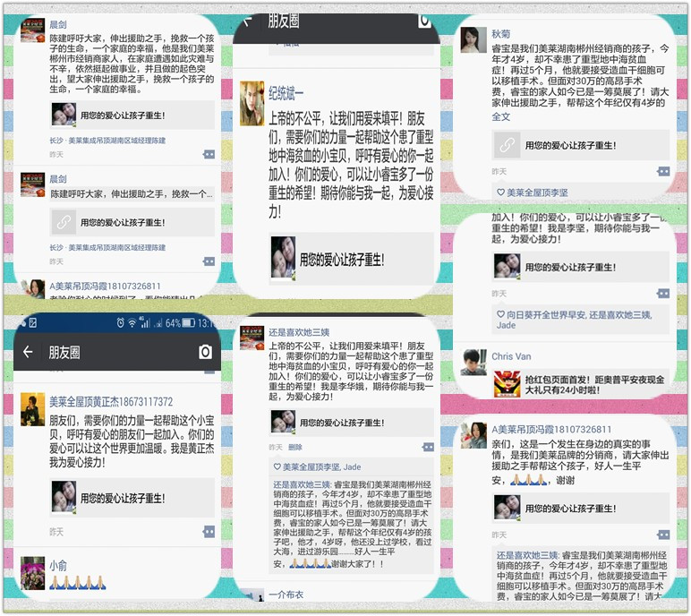Image resolution: width=691 pixels, height=616 pixels.
Task: Open 用您的爱心让孩子重生 link in 纪统斌一 post
Action: click(x=351, y=260)
